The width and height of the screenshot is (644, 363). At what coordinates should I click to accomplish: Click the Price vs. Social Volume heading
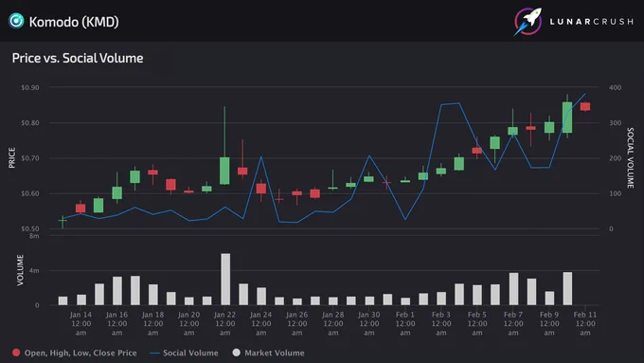click(x=78, y=58)
